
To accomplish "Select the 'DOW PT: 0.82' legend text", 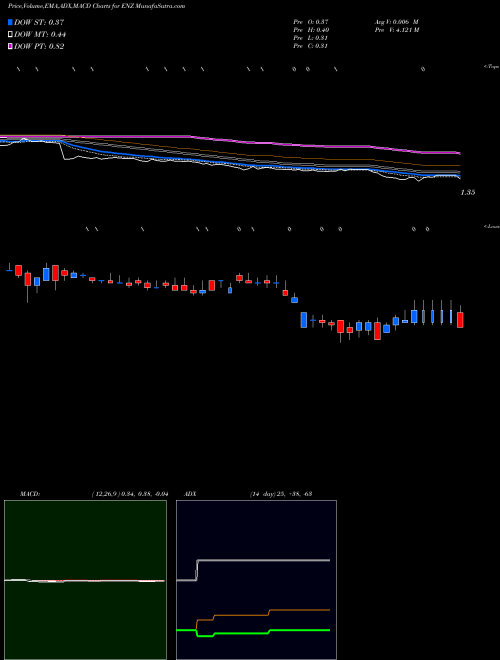I will 39,46.
